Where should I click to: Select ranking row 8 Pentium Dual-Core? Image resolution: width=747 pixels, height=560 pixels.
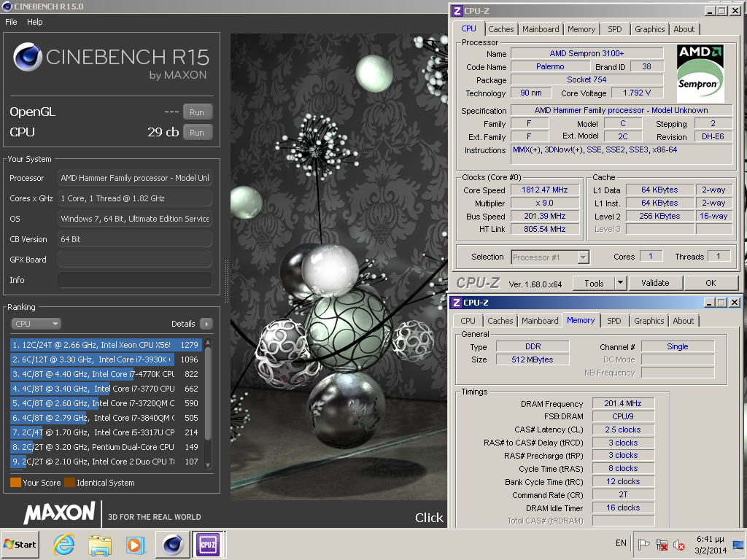(x=106, y=447)
